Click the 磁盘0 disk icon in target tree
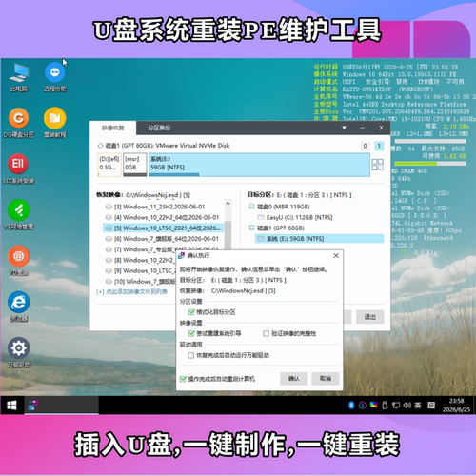The height and width of the screenshot is (476, 476). click(251, 207)
